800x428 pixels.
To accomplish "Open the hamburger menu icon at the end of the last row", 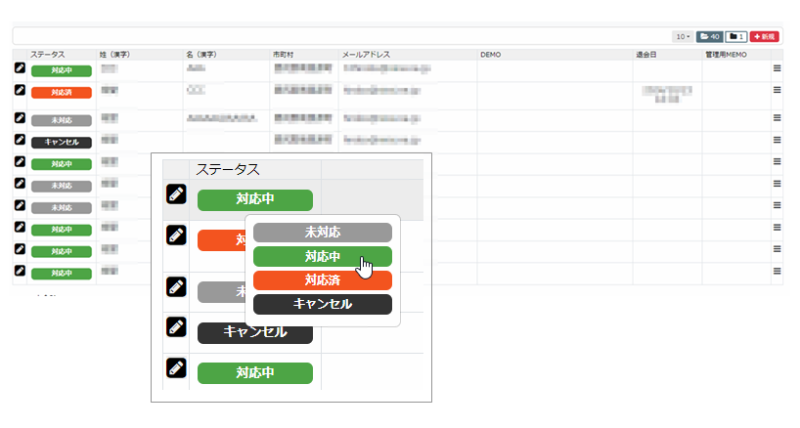I will [776, 271].
